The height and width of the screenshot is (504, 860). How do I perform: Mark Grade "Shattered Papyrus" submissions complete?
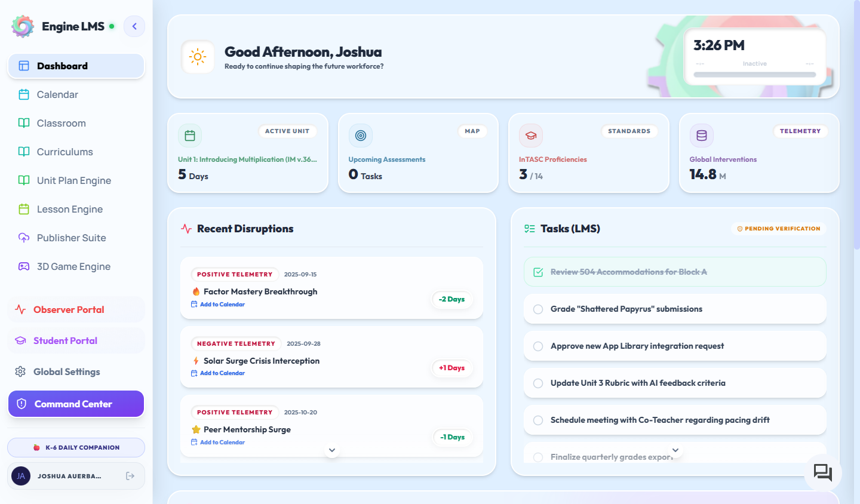(538, 309)
